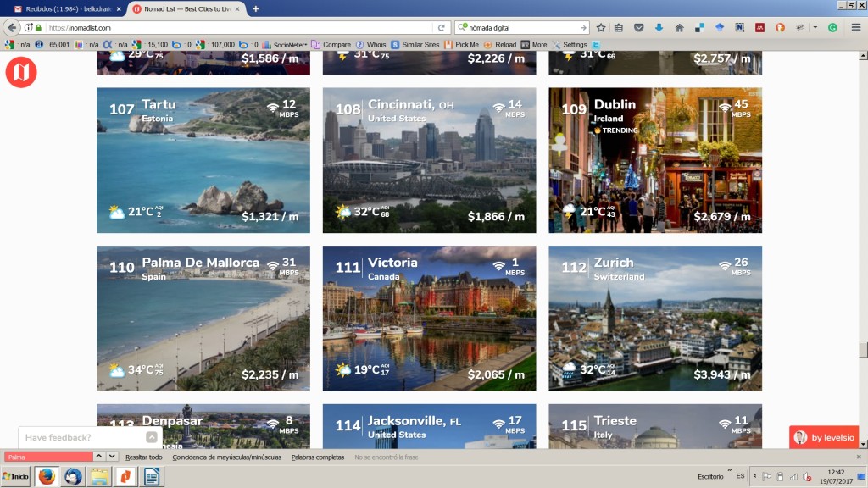Screen dimensions: 868x488
Task: Bookmark this page with the star icon
Action: tap(601, 28)
